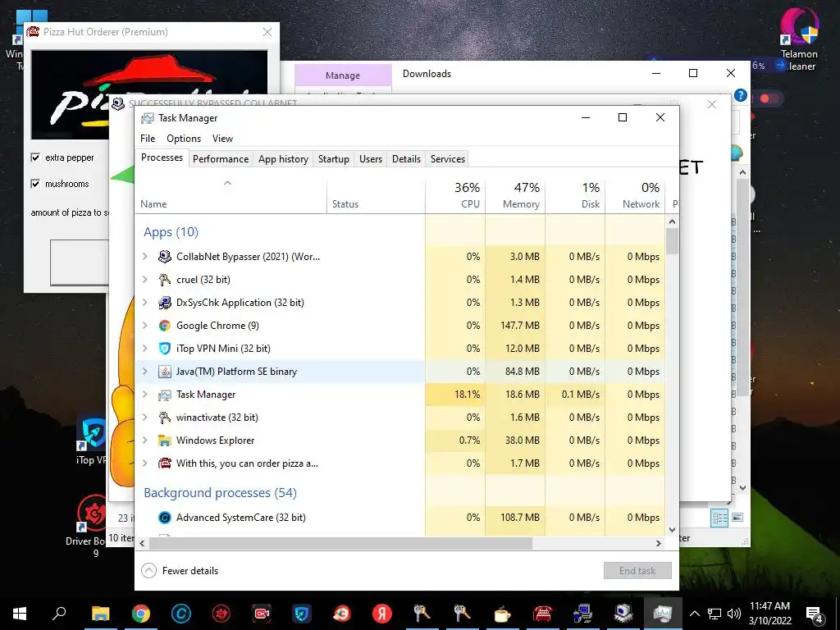The height and width of the screenshot is (630, 840).
Task: Click Background processes (54) heading
Action: click(x=220, y=493)
